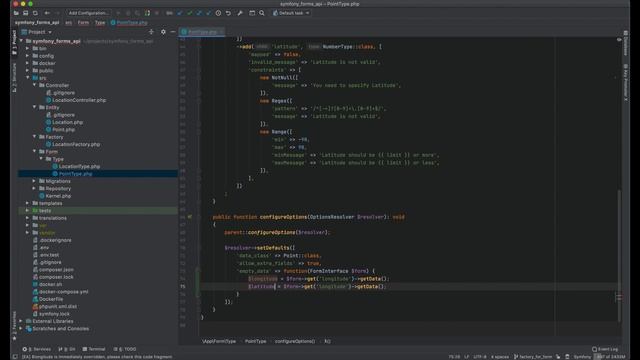Click the locate-in-tree crosshair icon in Project panel

[x=151, y=32]
